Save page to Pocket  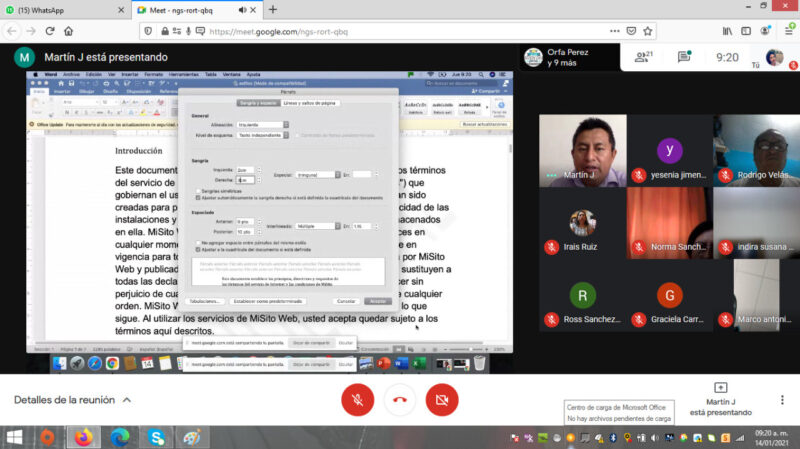631,31
